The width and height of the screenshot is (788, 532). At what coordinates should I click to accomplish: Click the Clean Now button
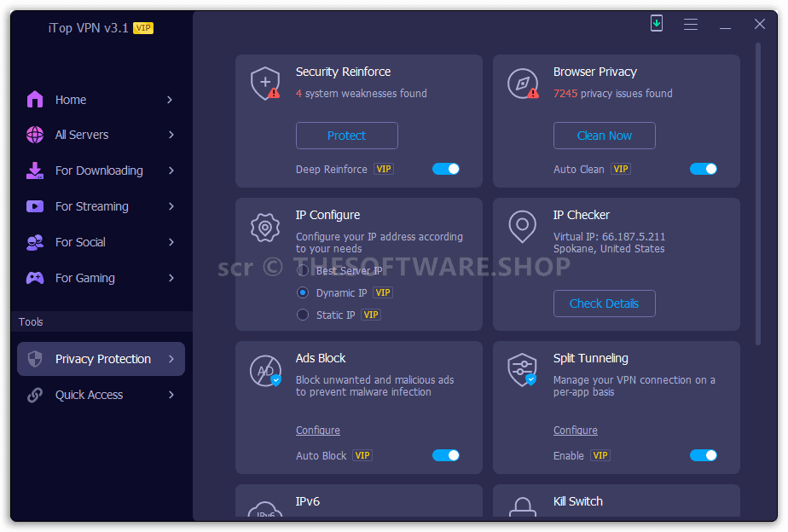coord(604,136)
